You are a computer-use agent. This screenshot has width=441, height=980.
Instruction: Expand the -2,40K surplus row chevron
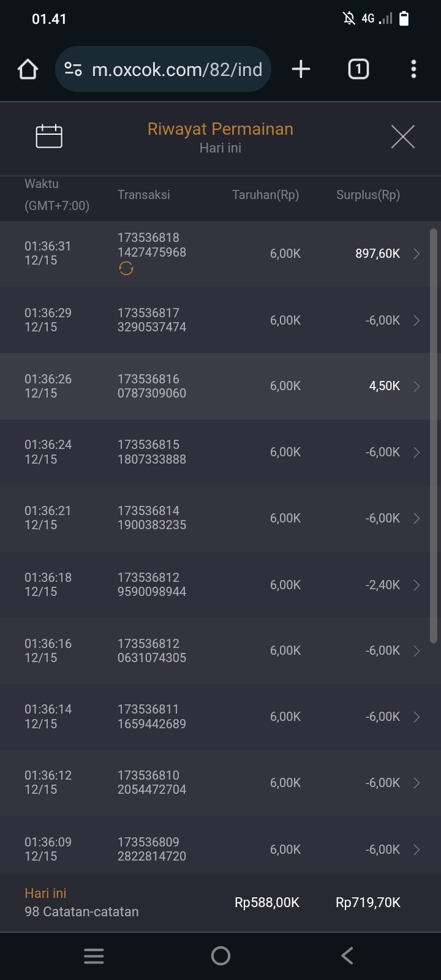417,585
